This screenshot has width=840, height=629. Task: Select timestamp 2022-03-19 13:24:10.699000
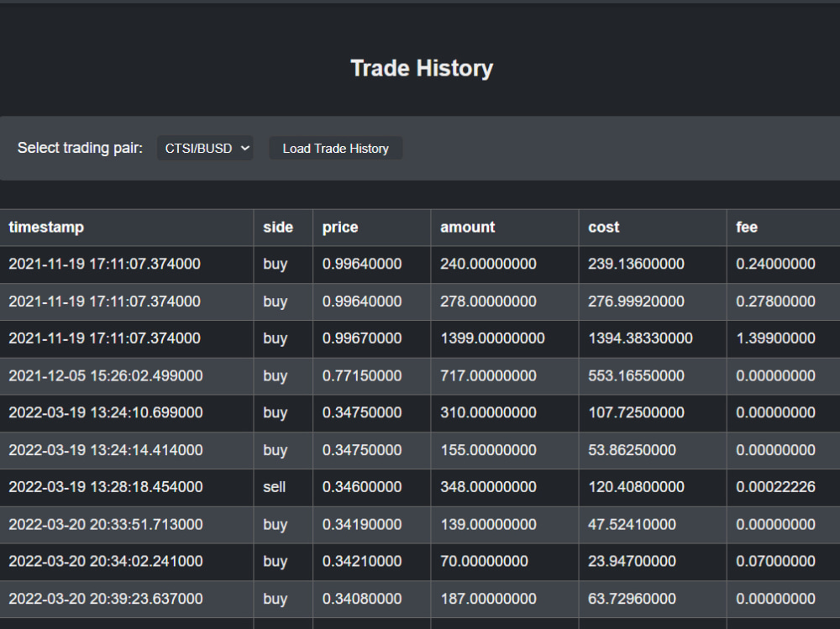(106, 412)
